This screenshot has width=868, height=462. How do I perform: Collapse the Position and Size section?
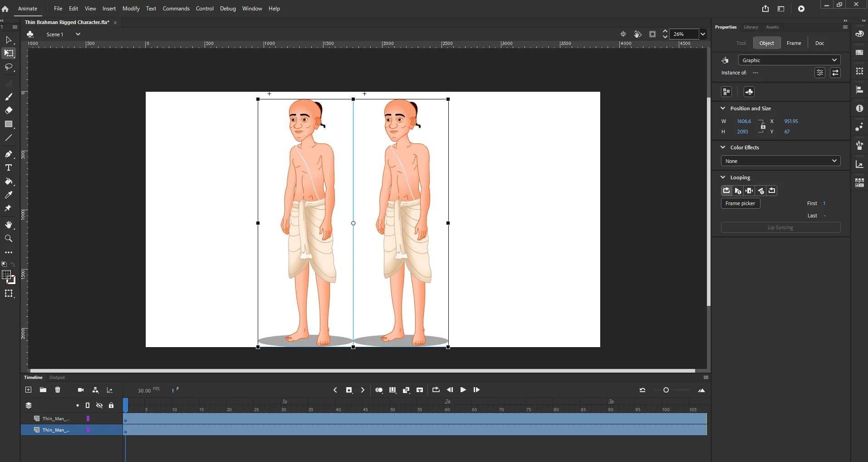tap(723, 108)
